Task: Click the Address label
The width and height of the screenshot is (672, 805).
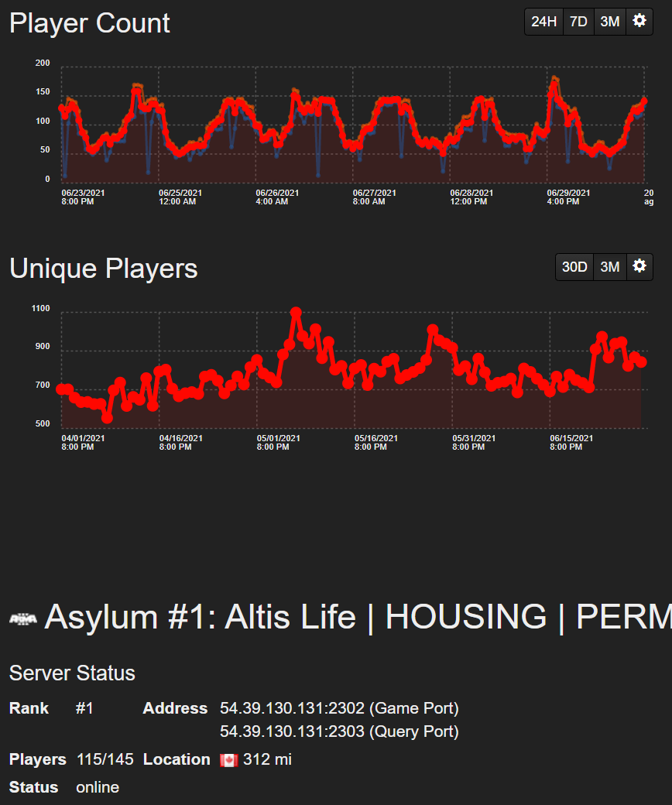Action: (175, 708)
